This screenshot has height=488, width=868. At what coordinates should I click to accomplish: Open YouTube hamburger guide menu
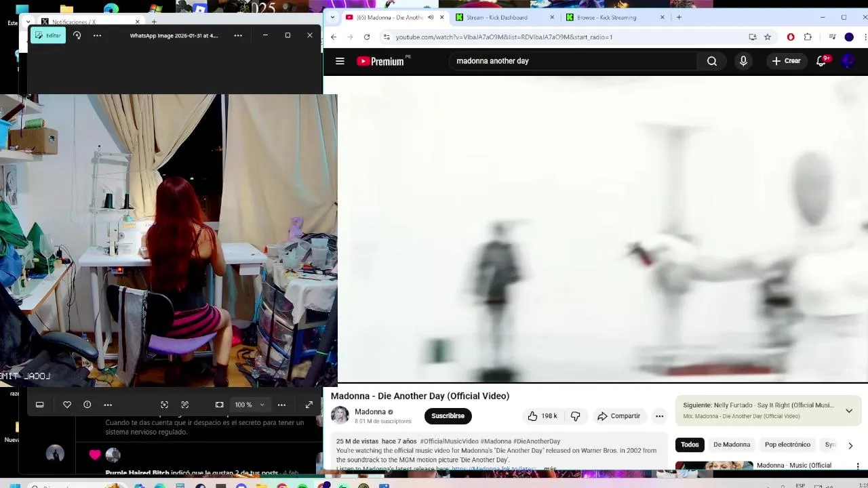(x=340, y=61)
